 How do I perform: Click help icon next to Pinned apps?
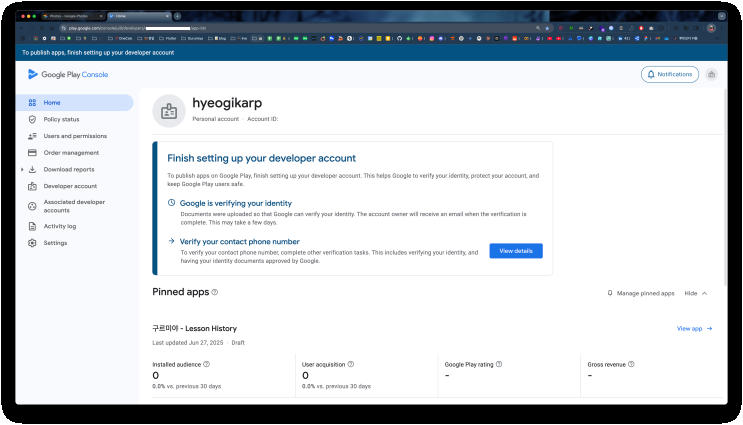tap(215, 292)
